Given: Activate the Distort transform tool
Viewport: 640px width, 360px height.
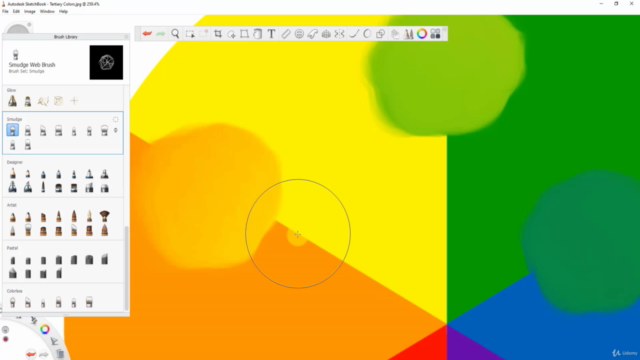Looking at the screenshot, I should (244, 34).
